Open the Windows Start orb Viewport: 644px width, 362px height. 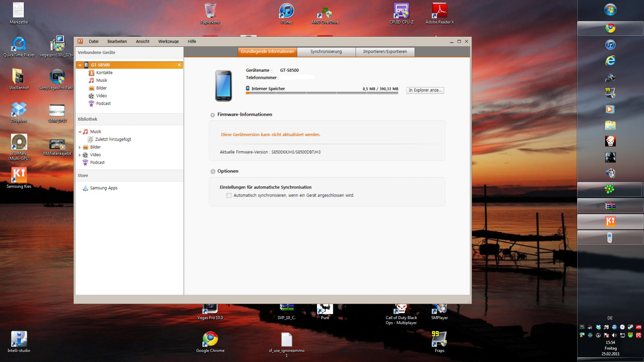610,10
